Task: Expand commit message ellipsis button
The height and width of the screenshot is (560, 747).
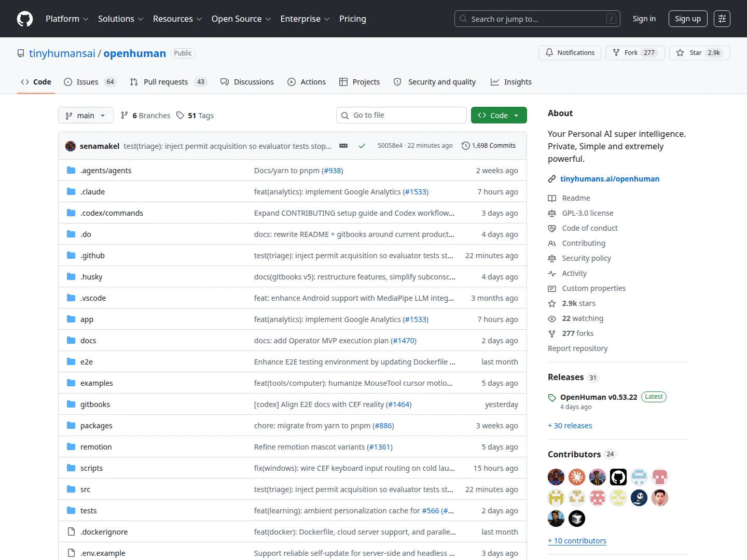Action: [x=343, y=146]
